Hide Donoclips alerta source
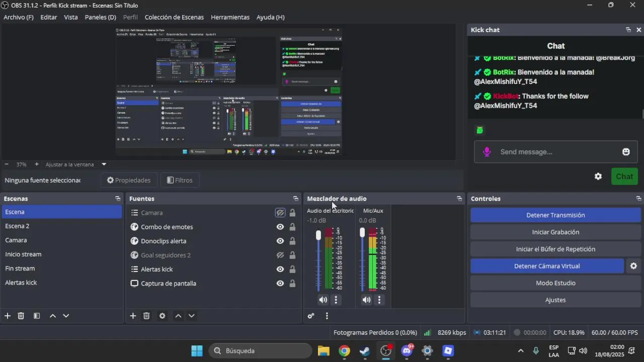 (280, 241)
